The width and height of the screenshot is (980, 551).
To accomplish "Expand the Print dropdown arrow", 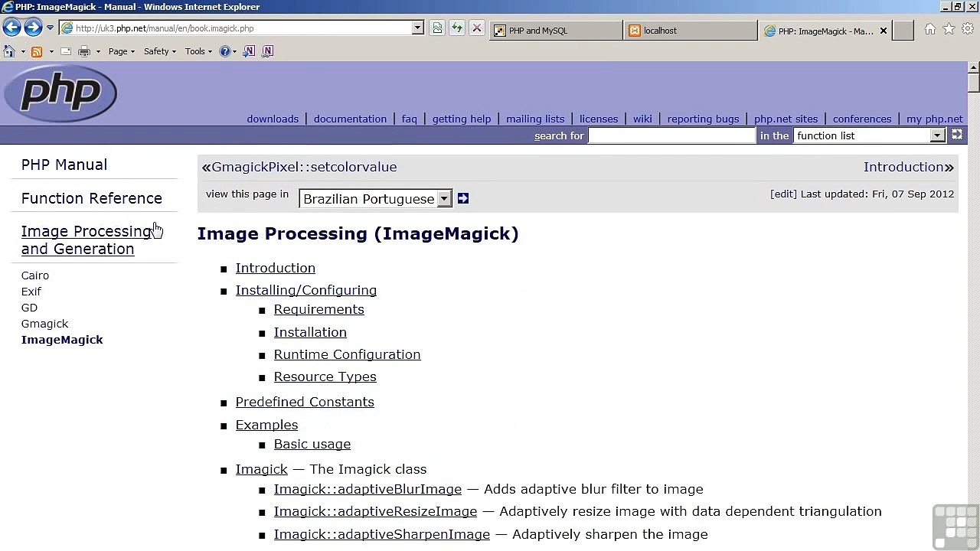I will [x=98, y=51].
